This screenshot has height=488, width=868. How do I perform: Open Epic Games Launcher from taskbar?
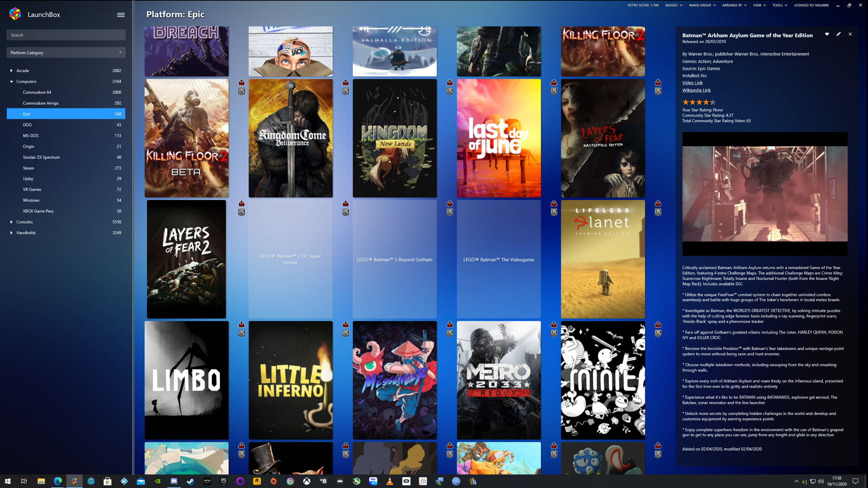[224, 481]
